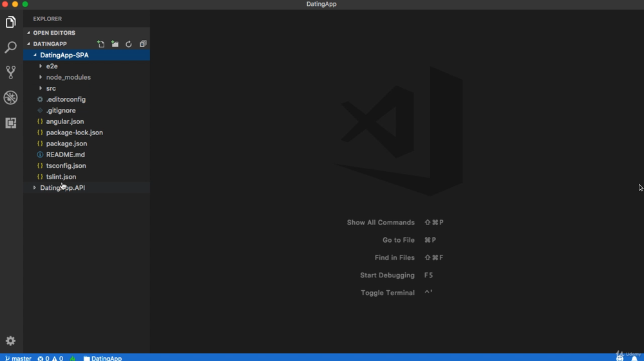Open the Source Control view
The height and width of the screenshot is (361, 644).
(11, 72)
